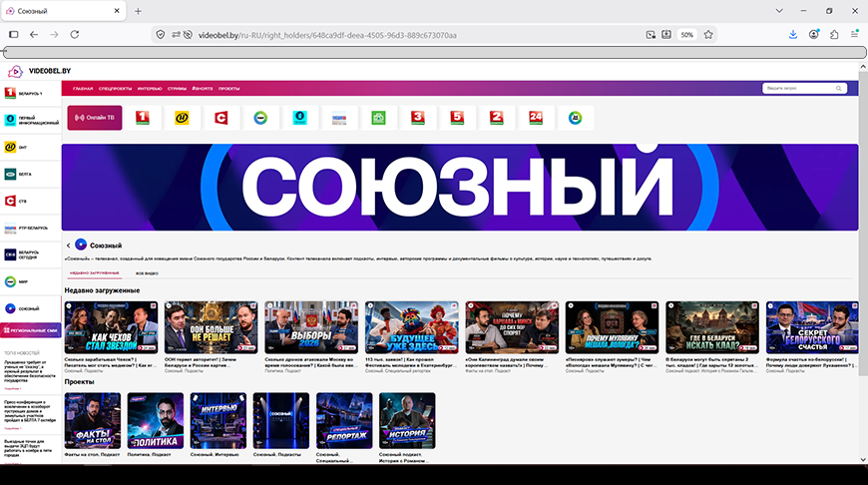Open the МИР logo in channel strip
Viewport: 868px width, 485px height.
(x=260, y=118)
